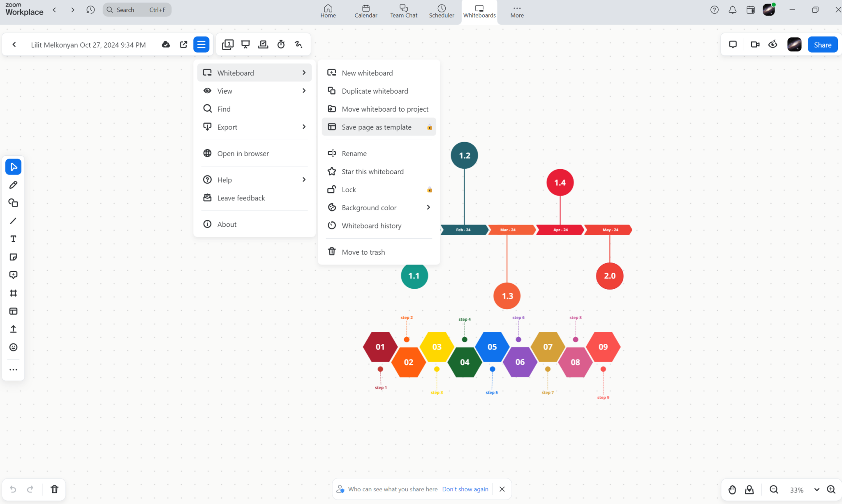Toggle the hand pan tool
This screenshot has height=504, width=842.
731,490
